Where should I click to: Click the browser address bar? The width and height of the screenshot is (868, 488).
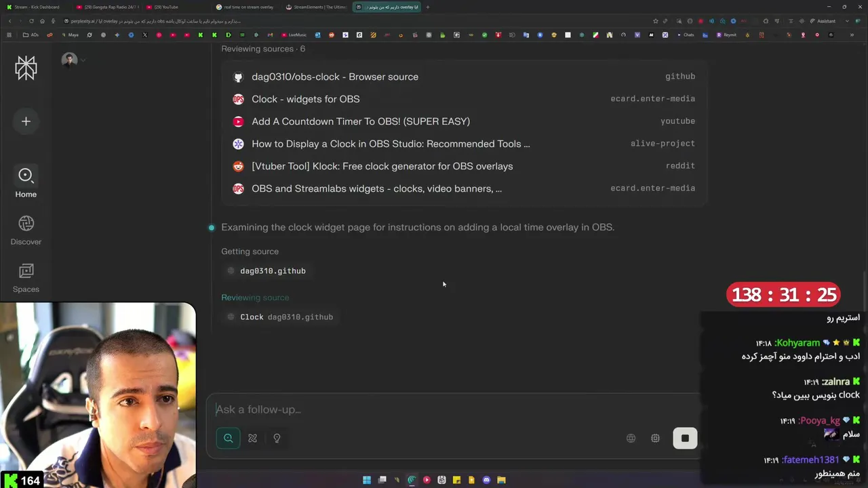coord(353,21)
